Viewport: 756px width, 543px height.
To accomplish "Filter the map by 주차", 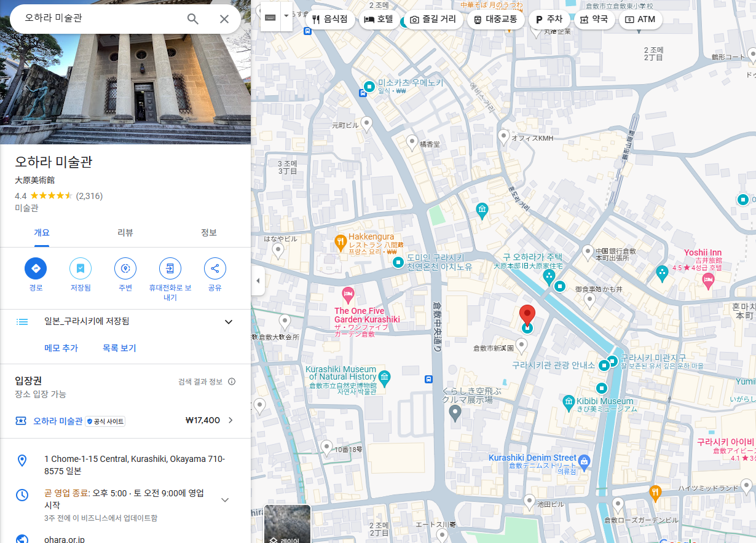I will pyautogui.click(x=549, y=19).
